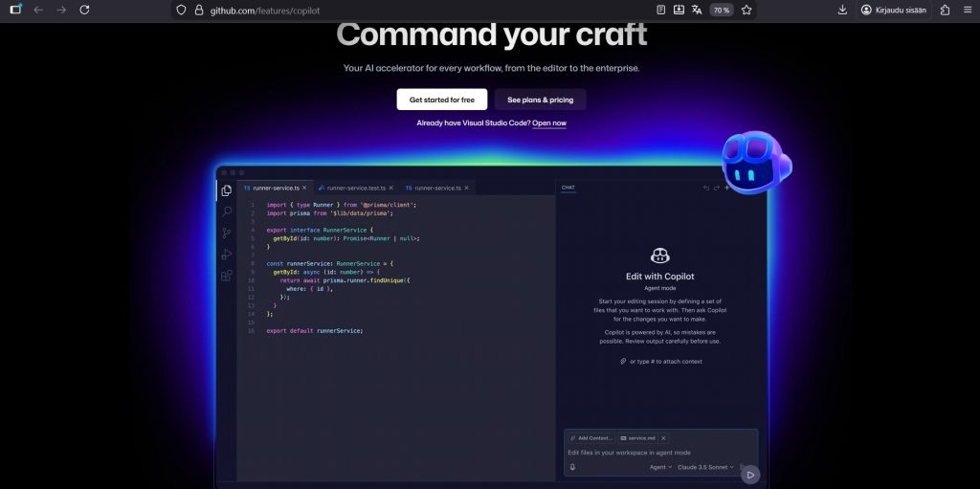
Task: Click Get started for free
Action: pos(442,100)
